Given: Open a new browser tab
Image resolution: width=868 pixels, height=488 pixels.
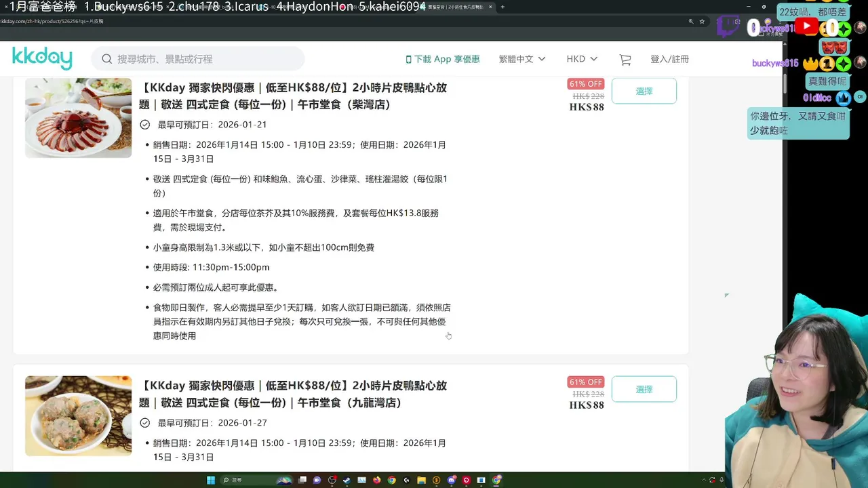Looking at the screenshot, I should pyautogui.click(x=502, y=7).
